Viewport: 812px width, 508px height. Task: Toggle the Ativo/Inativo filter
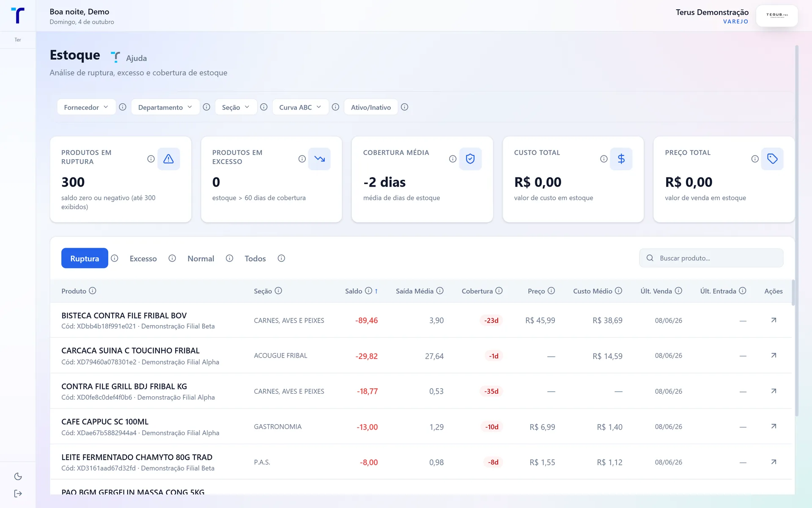click(x=371, y=107)
